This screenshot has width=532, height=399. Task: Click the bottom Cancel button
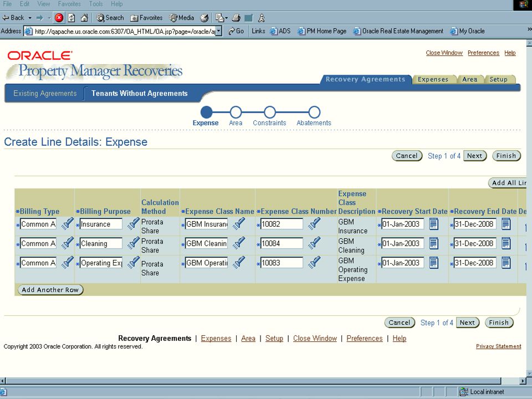click(x=400, y=323)
